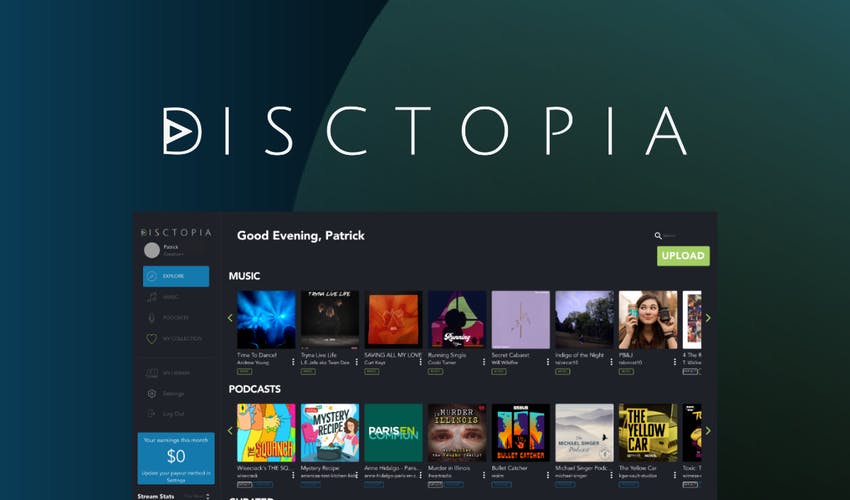Open SAVING ALL MY LOVE orange cover

[394, 319]
